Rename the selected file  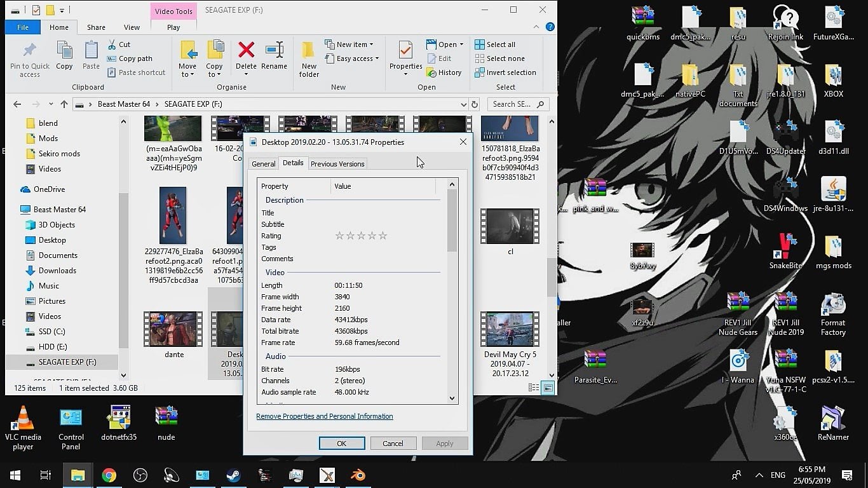click(x=274, y=55)
